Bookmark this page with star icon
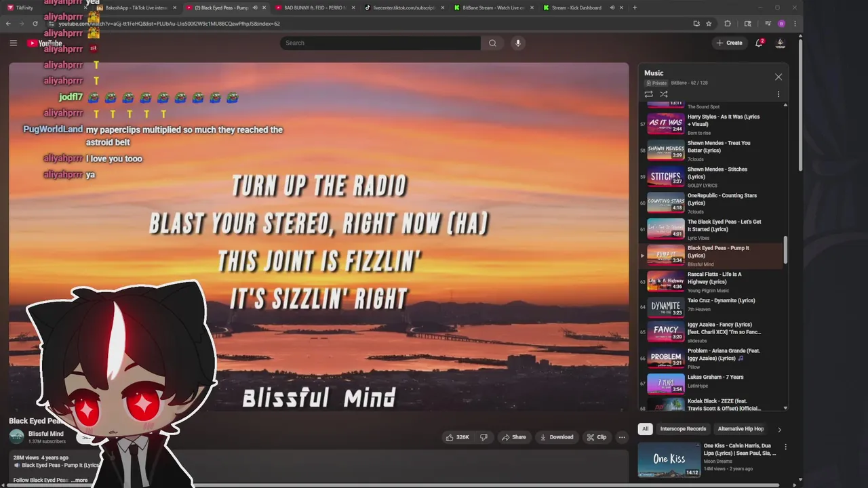Viewport: 868px width, 488px height. coord(709,24)
